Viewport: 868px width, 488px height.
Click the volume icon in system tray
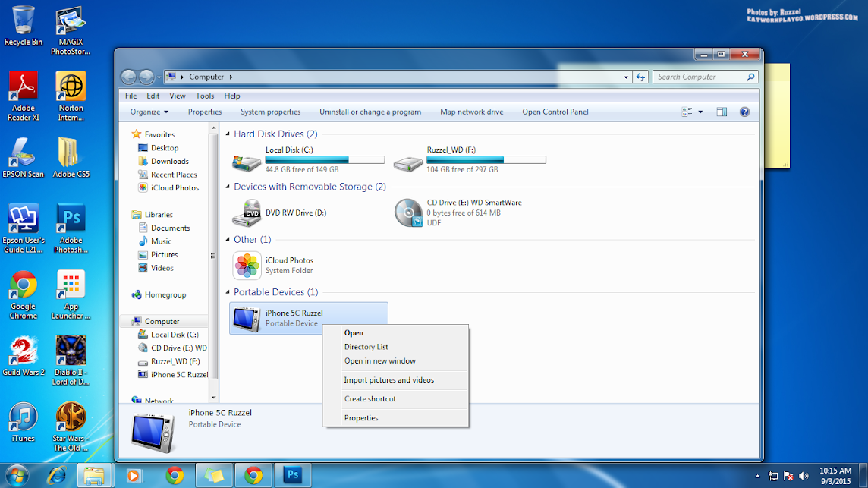(804, 476)
